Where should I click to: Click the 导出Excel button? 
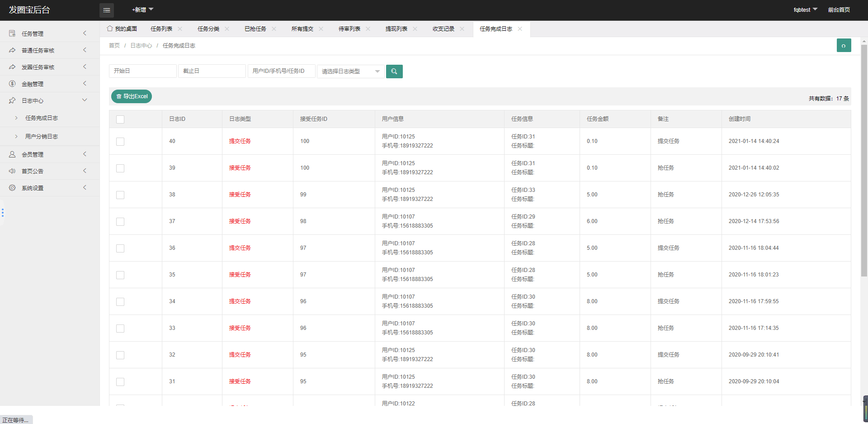(132, 96)
